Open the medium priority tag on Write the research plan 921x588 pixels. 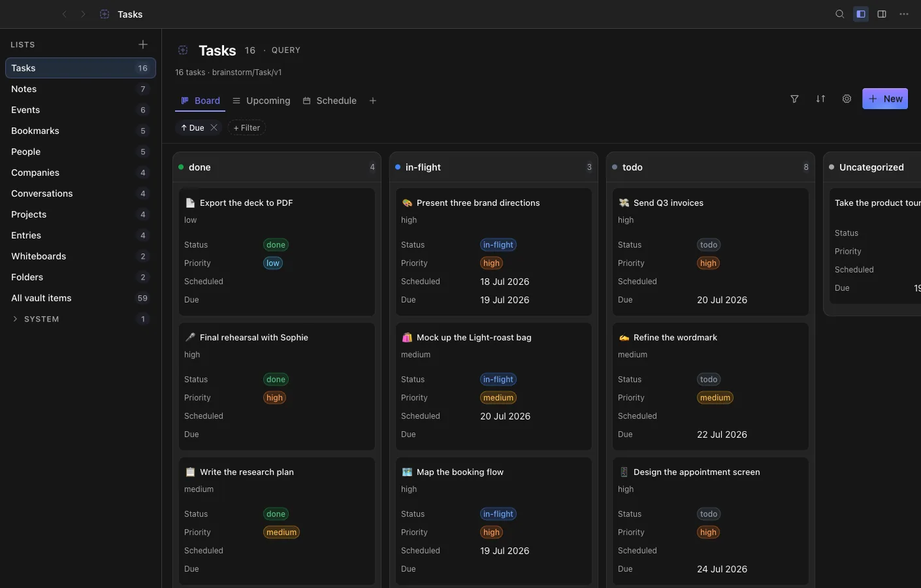[282, 532]
